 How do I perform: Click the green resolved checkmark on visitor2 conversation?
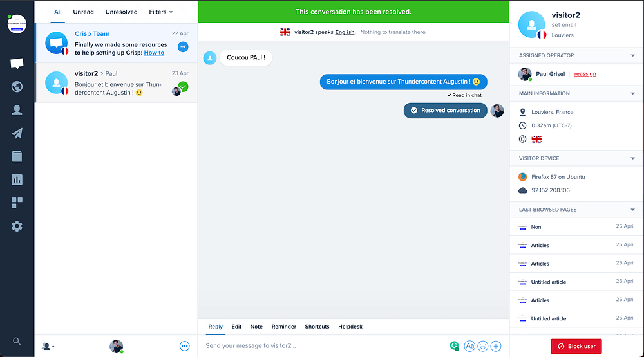(x=183, y=87)
